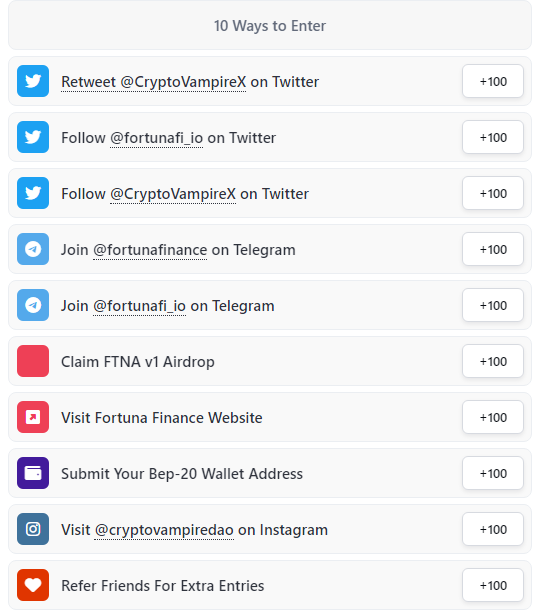Open the @fortunafinance Telegram handle link
The image size is (540, 616).
pos(150,250)
